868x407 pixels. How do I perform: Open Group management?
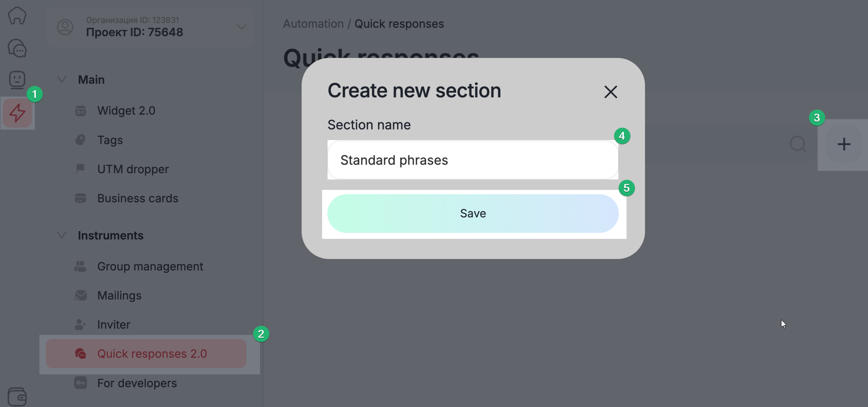[x=150, y=266]
